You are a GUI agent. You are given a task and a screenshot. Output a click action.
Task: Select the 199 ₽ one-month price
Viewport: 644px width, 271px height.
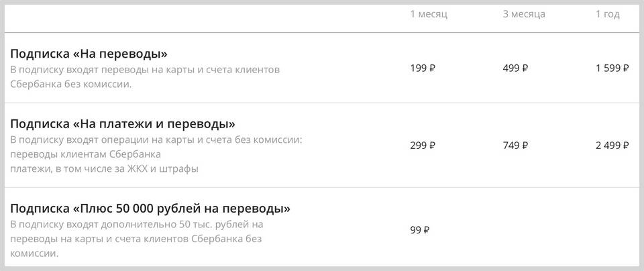pyautogui.click(x=422, y=68)
